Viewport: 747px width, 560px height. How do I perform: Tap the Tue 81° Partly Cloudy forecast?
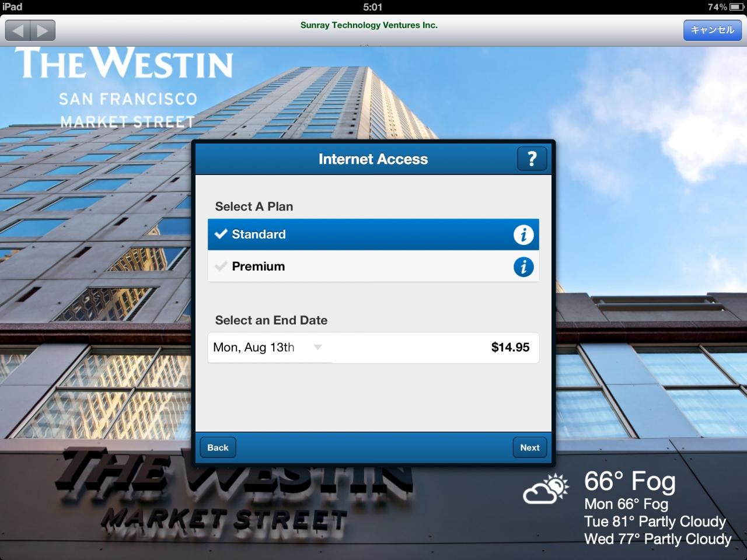pyautogui.click(x=655, y=521)
